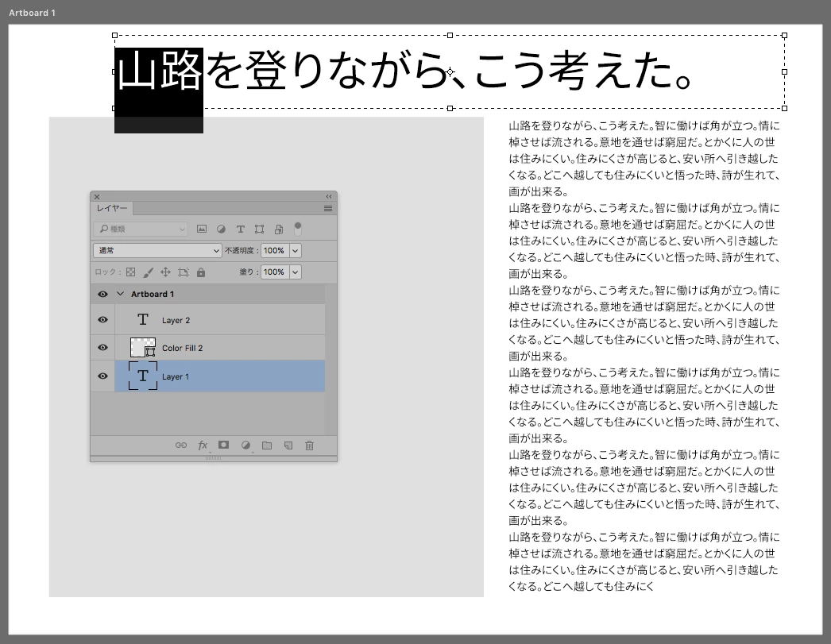This screenshot has height=644, width=831.
Task: Click the bottom-center text box handle
Action: [x=450, y=108]
